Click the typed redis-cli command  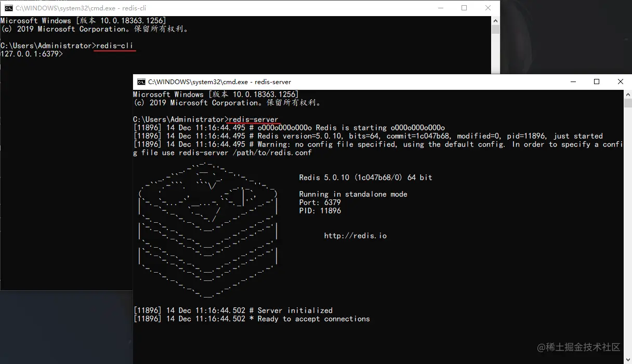click(114, 46)
